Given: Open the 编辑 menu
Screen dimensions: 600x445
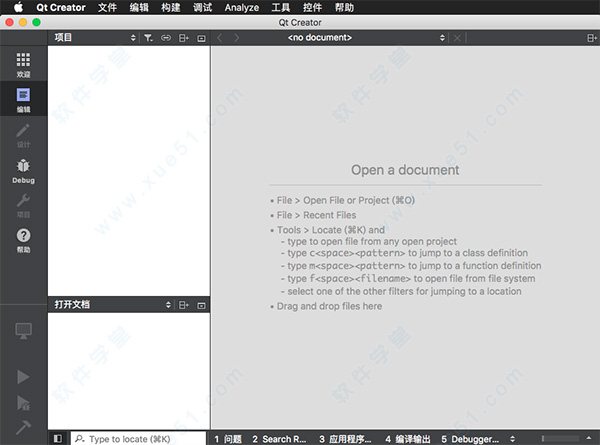Looking at the screenshot, I should click(139, 7).
